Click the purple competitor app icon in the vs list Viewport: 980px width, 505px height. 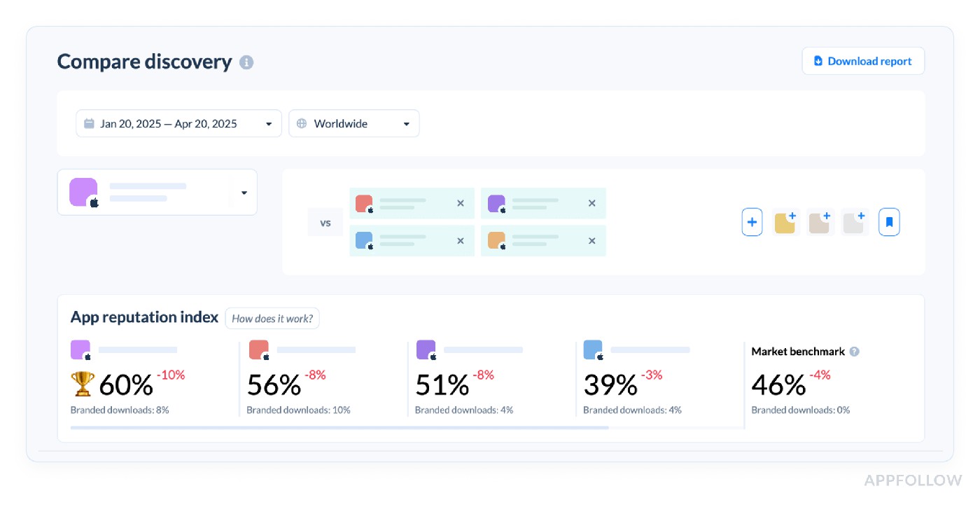tap(496, 204)
